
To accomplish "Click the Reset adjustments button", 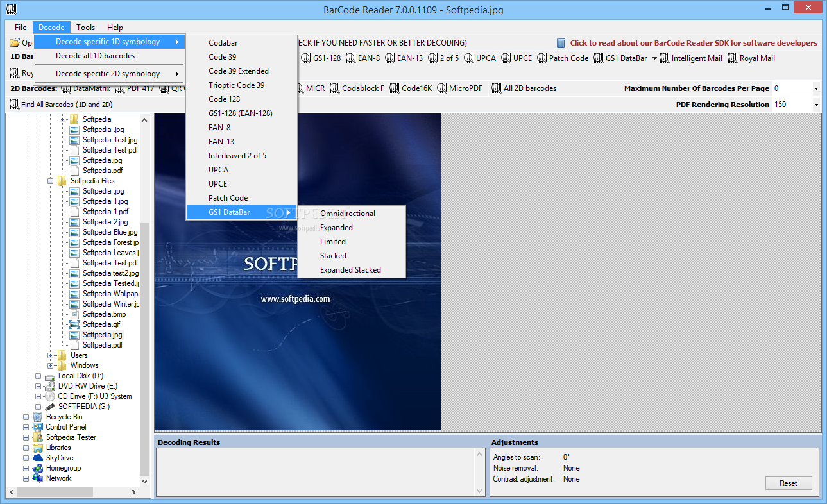I will (789, 483).
